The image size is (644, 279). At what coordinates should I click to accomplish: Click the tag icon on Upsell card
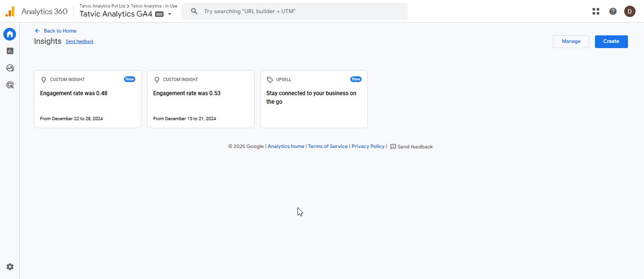pos(270,80)
